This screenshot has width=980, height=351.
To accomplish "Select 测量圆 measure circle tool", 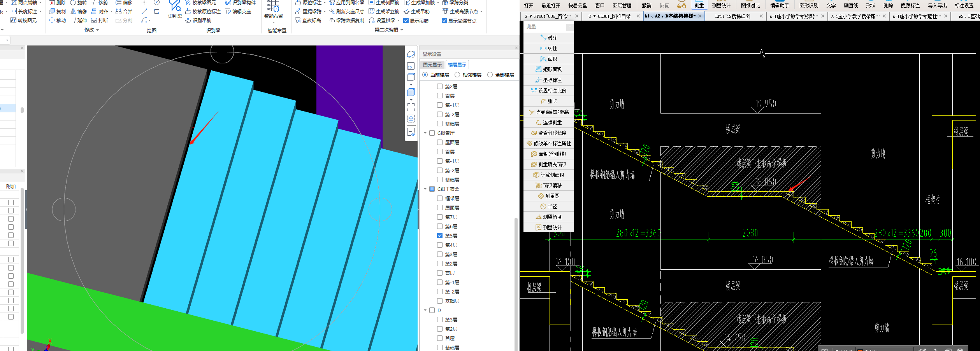I will (549, 196).
